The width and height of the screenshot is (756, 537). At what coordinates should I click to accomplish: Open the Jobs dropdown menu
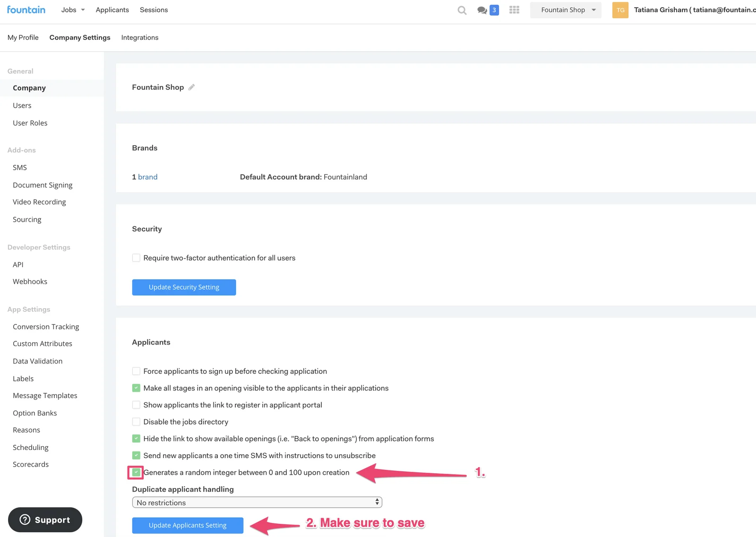[73, 10]
